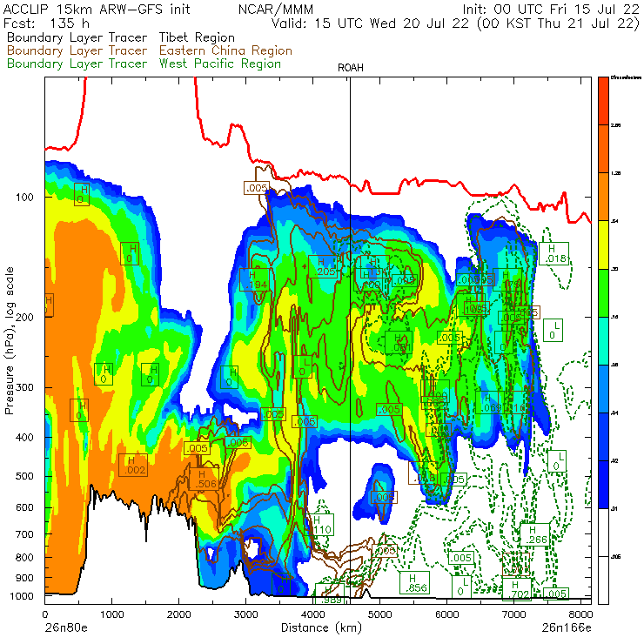644x644 pixels.
Task: Click the 'H .018' contour label
Action: [553, 253]
